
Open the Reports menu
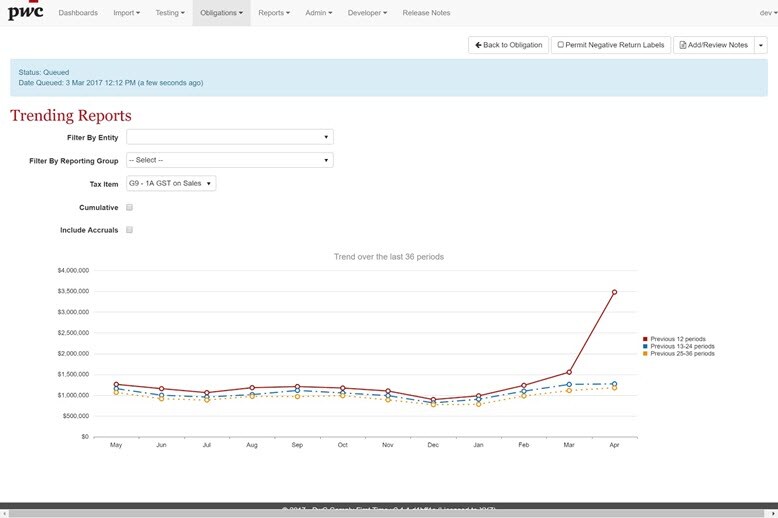(x=273, y=13)
